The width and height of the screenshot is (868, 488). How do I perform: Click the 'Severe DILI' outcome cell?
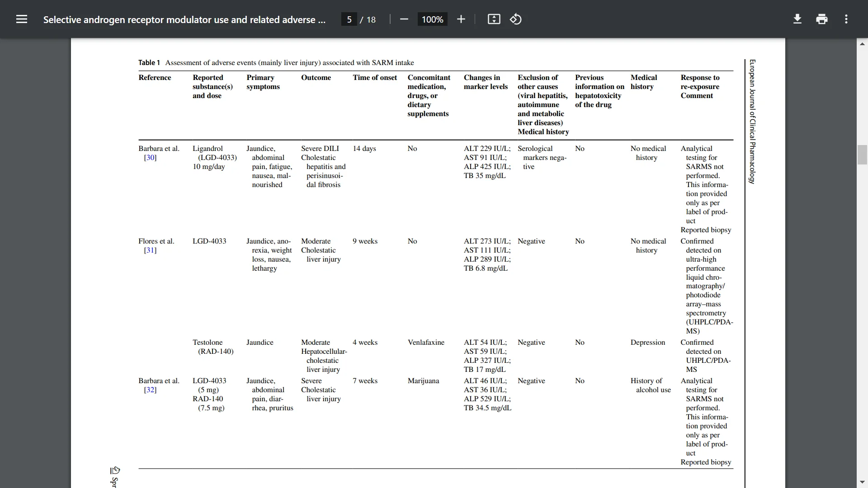(320, 149)
